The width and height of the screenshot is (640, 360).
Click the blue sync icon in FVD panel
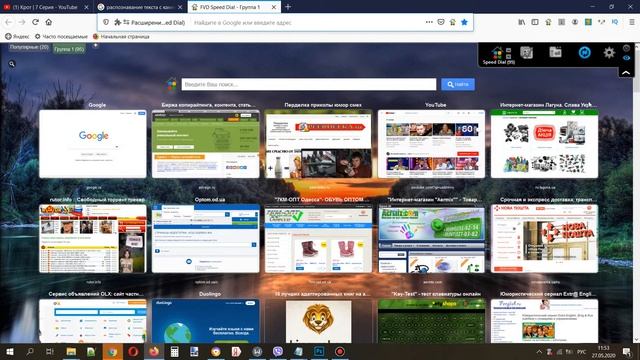coord(584,52)
